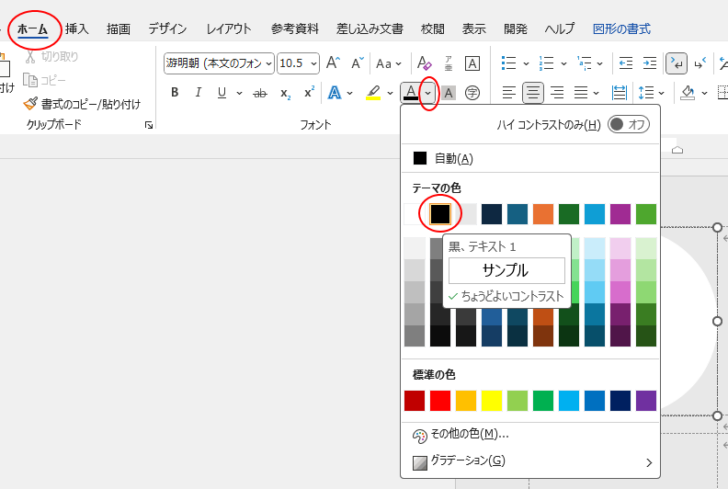Click the distributed alignment icon

(619, 93)
